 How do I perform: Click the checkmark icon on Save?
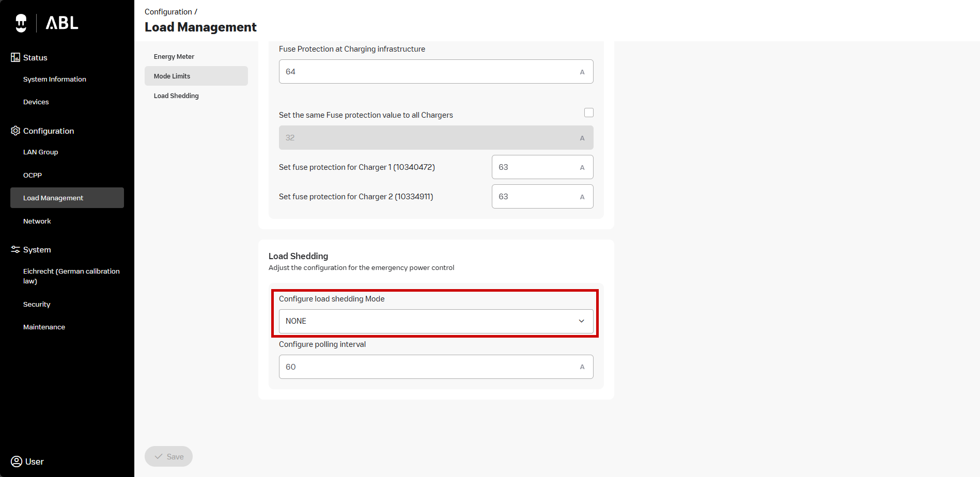point(159,456)
